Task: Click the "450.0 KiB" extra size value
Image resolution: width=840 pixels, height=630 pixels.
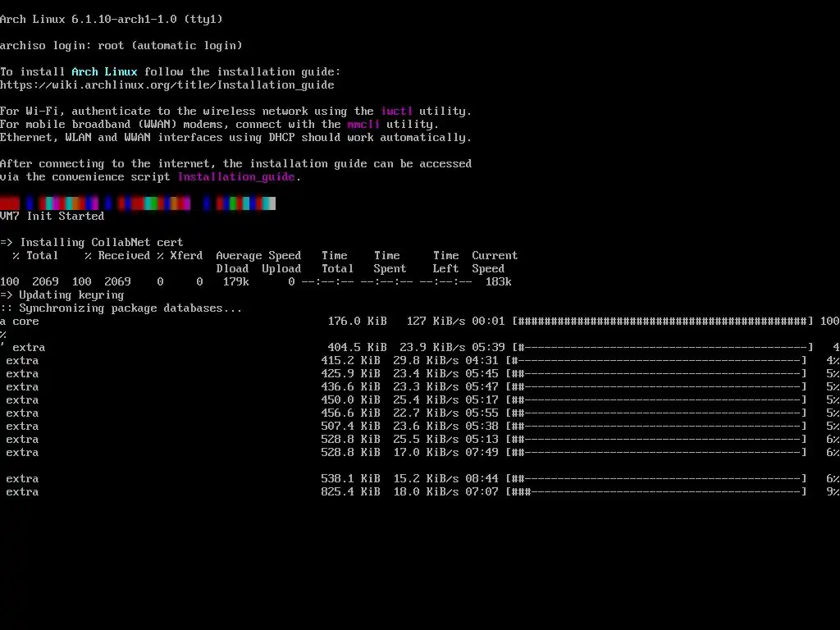Action: 351,400
